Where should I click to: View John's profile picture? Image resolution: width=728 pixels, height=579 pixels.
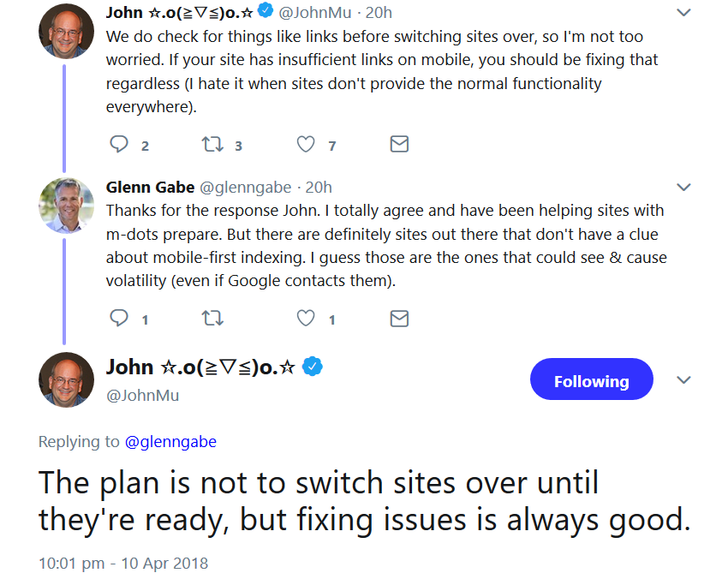[x=66, y=31]
